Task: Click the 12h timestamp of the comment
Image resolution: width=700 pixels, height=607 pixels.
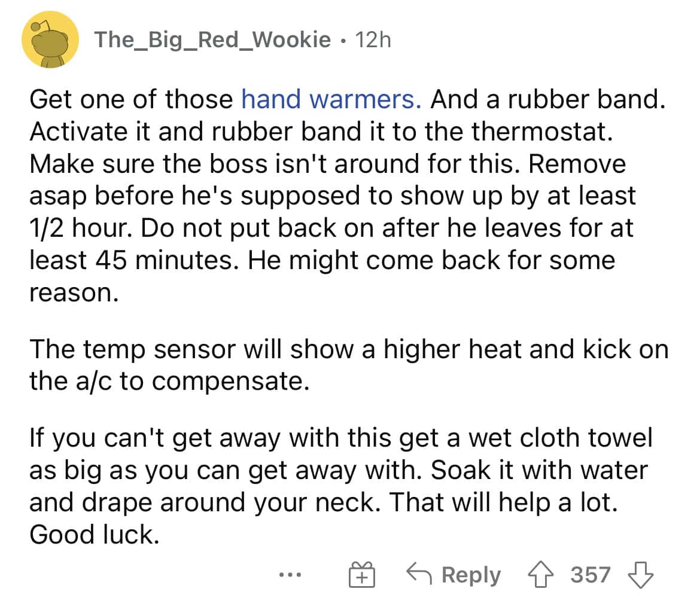Action: [373, 39]
